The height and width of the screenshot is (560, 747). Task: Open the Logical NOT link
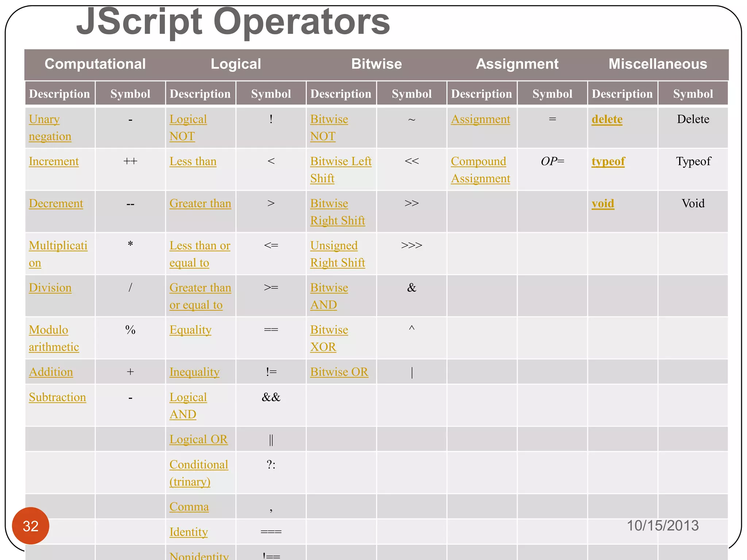(x=188, y=128)
